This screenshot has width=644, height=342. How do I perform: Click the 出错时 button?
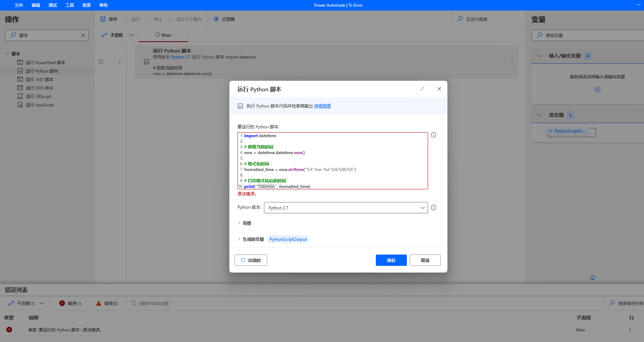tap(251, 260)
